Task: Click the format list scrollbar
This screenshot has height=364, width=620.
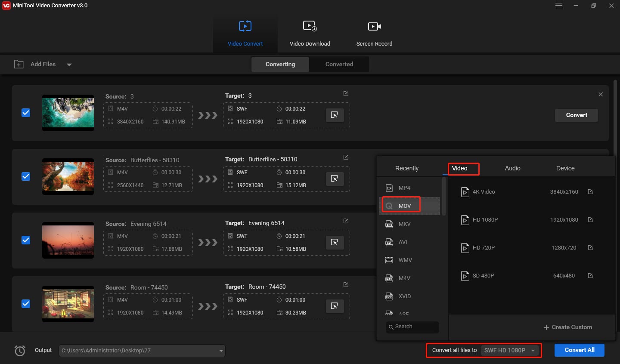Action: pos(443,196)
